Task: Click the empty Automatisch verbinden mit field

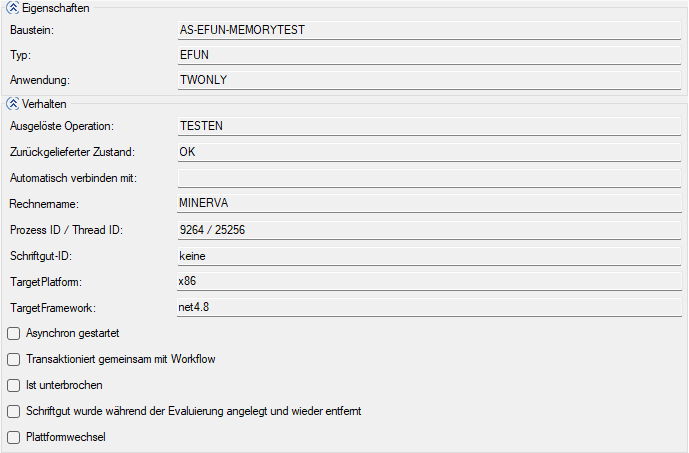Action: [x=430, y=178]
